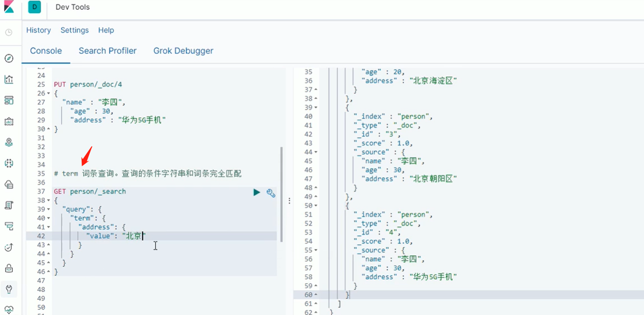
Task: Collapse the "query" block at editor line 39
Action: tap(48, 209)
